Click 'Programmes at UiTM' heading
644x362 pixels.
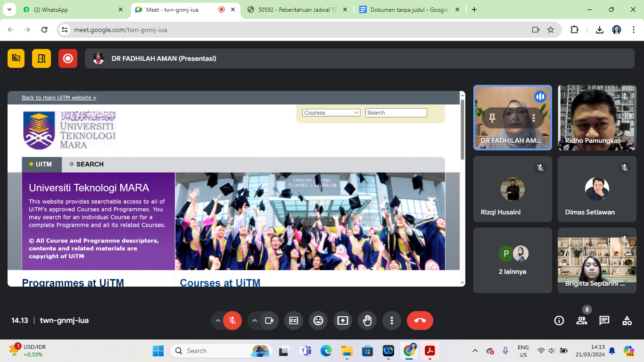[73, 283]
